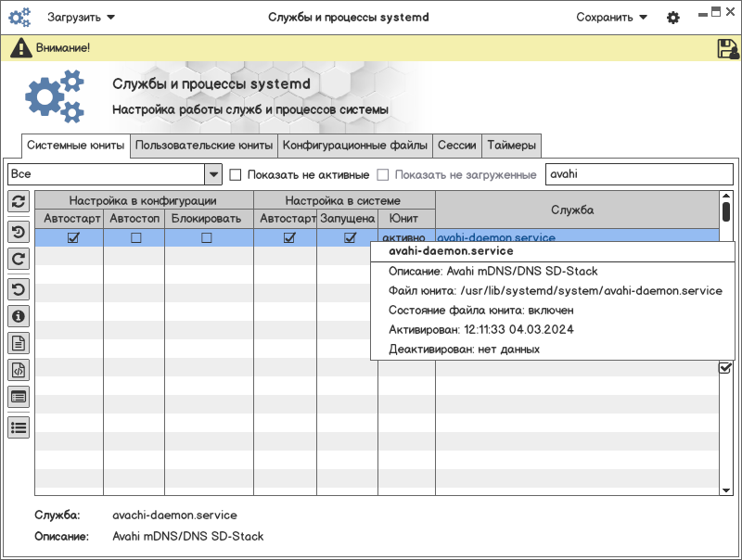Viewport: 742px width, 560px height.
Task: Enable the "Показать не активные" checkbox
Action: pyautogui.click(x=236, y=174)
